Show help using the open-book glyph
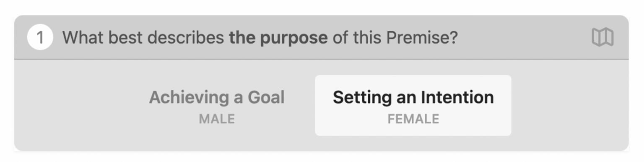This screenshot has height=162, width=644. [x=602, y=37]
